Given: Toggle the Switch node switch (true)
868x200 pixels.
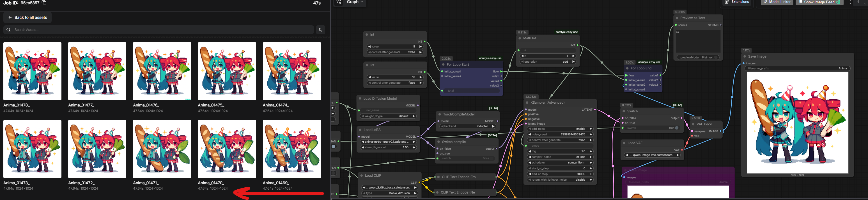Looking at the screenshot, I should [x=676, y=128].
